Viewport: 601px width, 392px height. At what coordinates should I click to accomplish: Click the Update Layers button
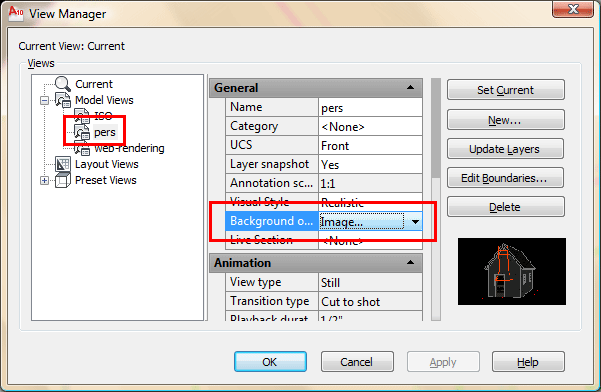tap(506, 149)
